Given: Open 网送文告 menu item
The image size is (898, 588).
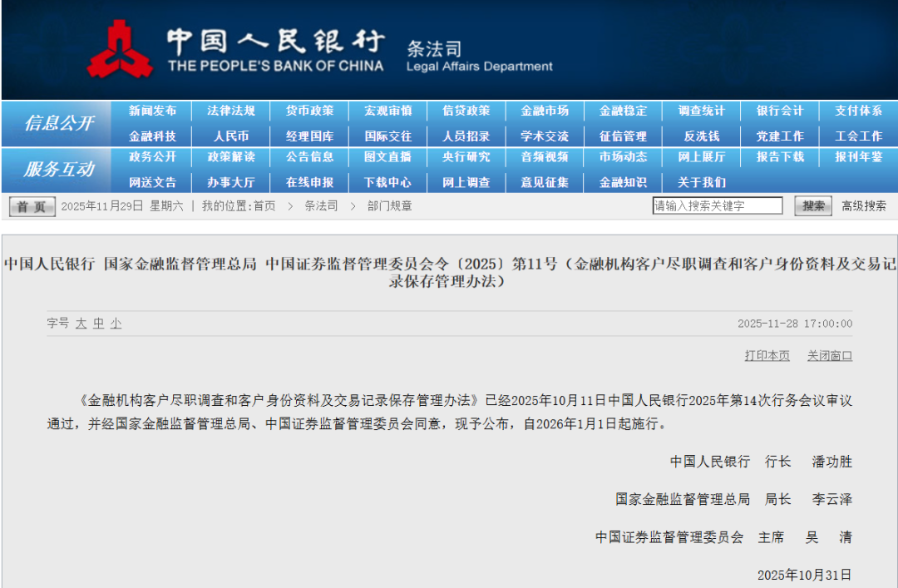Looking at the screenshot, I should [x=152, y=183].
